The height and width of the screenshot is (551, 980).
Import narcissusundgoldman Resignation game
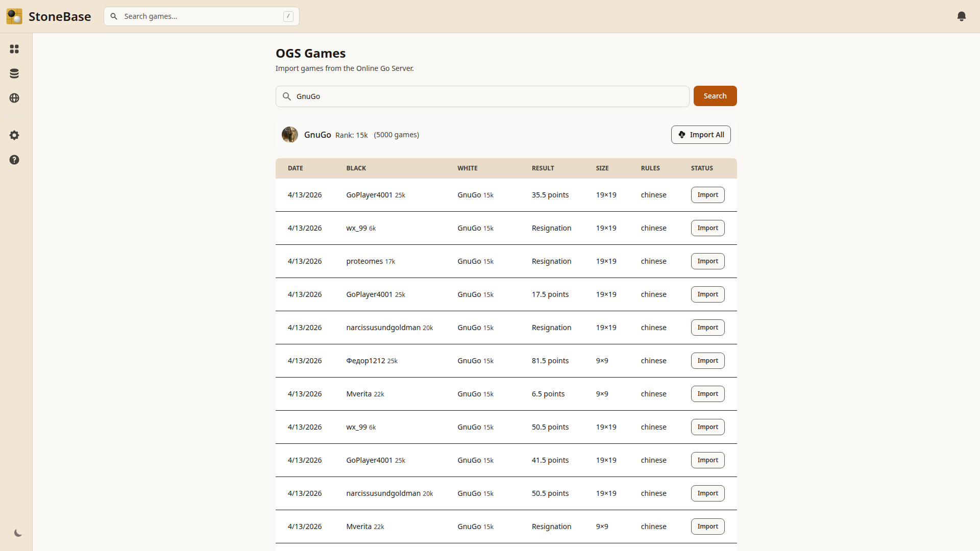point(707,328)
